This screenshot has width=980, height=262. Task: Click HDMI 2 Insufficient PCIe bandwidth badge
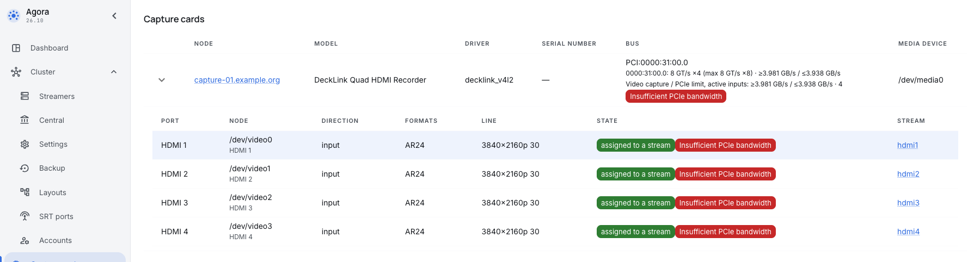(x=725, y=174)
